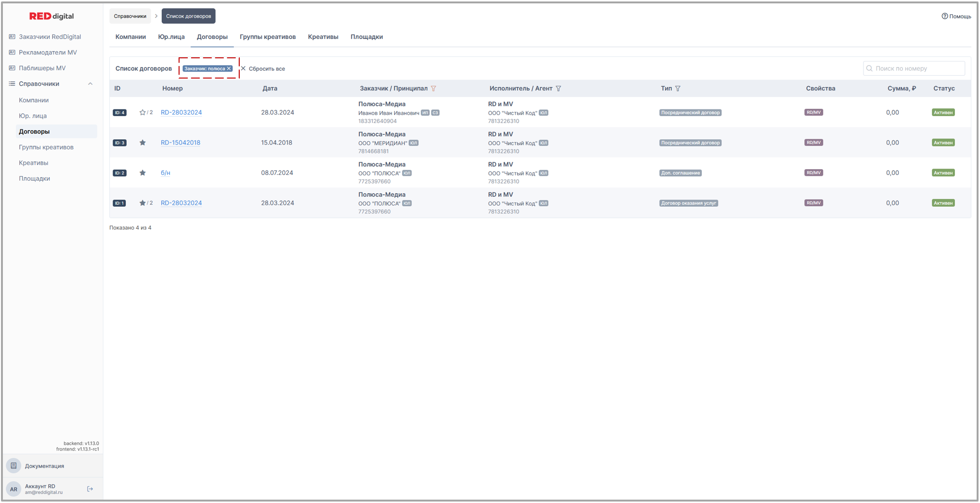The height and width of the screenshot is (503, 980).
Task: Toggle favorite star for contract б/н
Action: pos(142,173)
